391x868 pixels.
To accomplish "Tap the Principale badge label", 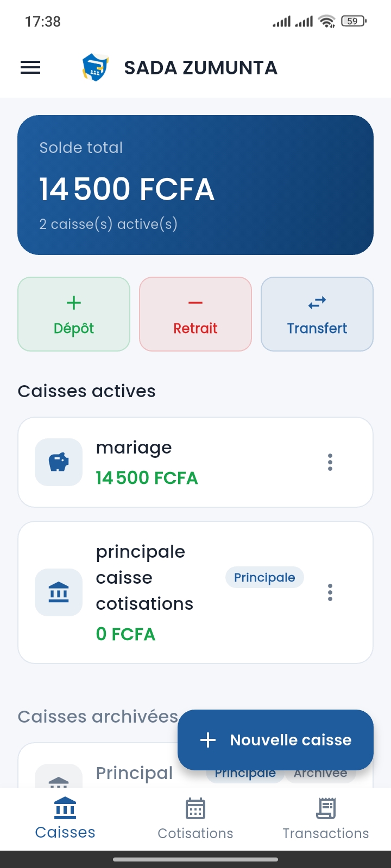I will click(x=264, y=578).
